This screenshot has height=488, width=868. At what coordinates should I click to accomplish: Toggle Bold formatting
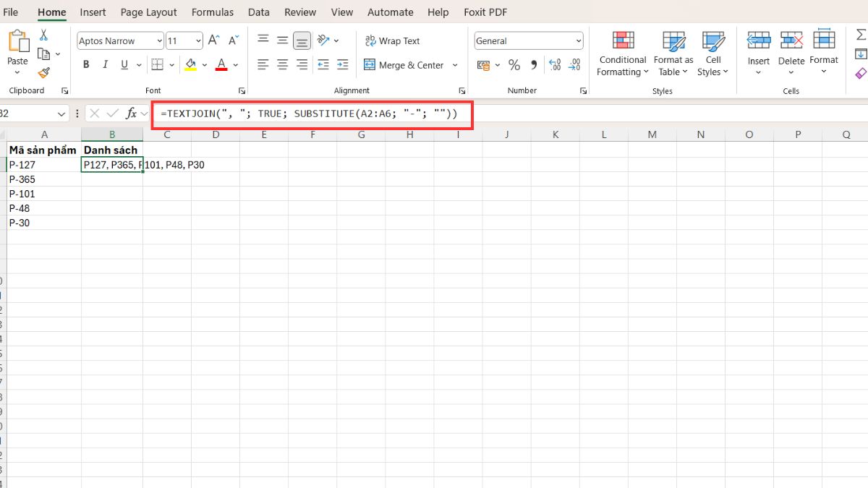pos(86,65)
